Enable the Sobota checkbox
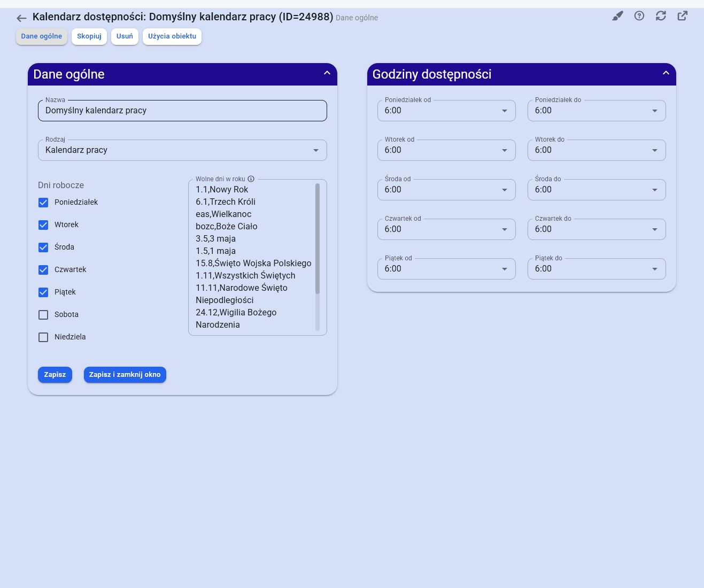The width and height of the screenshot is (704, 588). coord(43,315)
